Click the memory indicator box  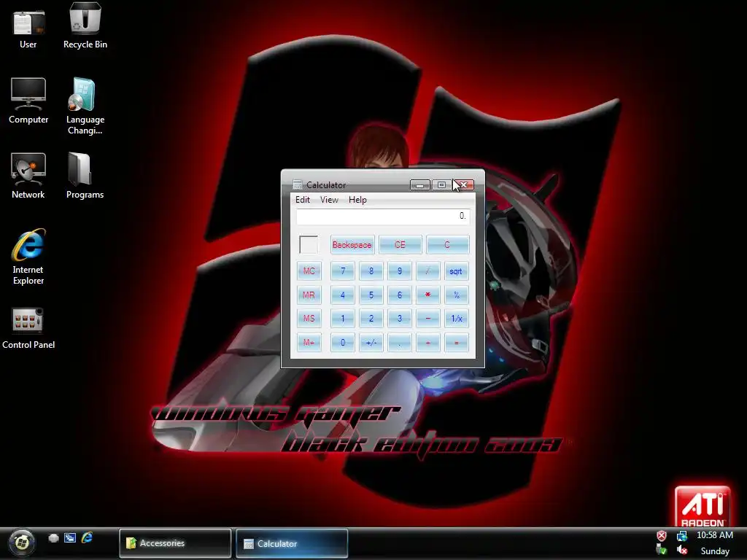point(309,244)
